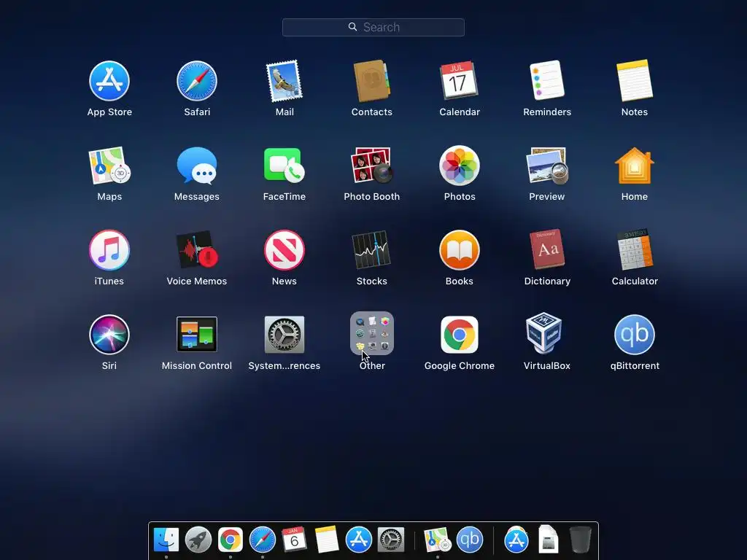Open Voice Memos
This screenshot has width=747, height=560.
(197, 250)
